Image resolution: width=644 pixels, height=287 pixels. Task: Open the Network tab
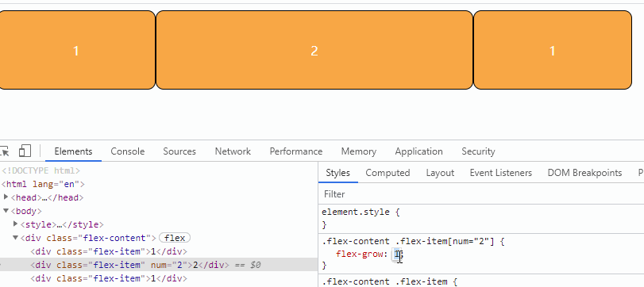pos(233,151)
